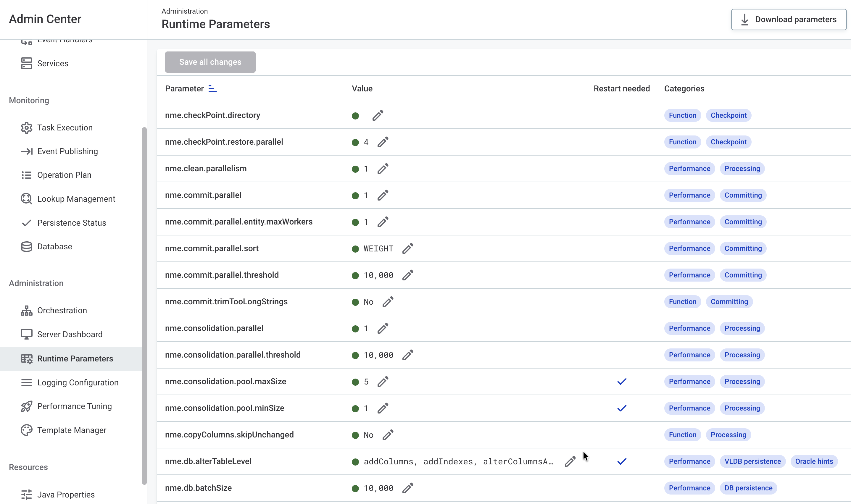Edit nme.commit.parallel.sort WEIGHT pencil icon
Screen dimensions: 851x504
point(408,249)
